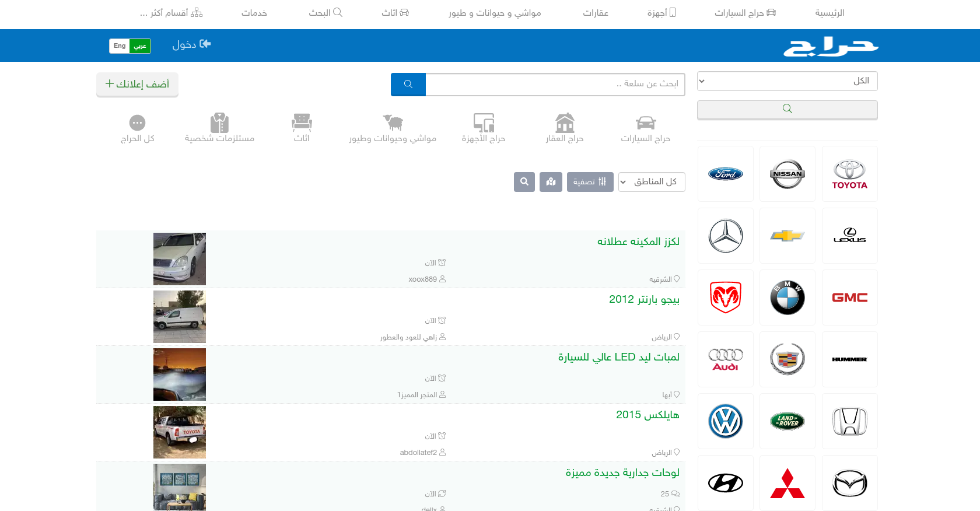Open listing هايلكس 2015
This screenshot has height=511, width=980.
[x=647, y=415]
